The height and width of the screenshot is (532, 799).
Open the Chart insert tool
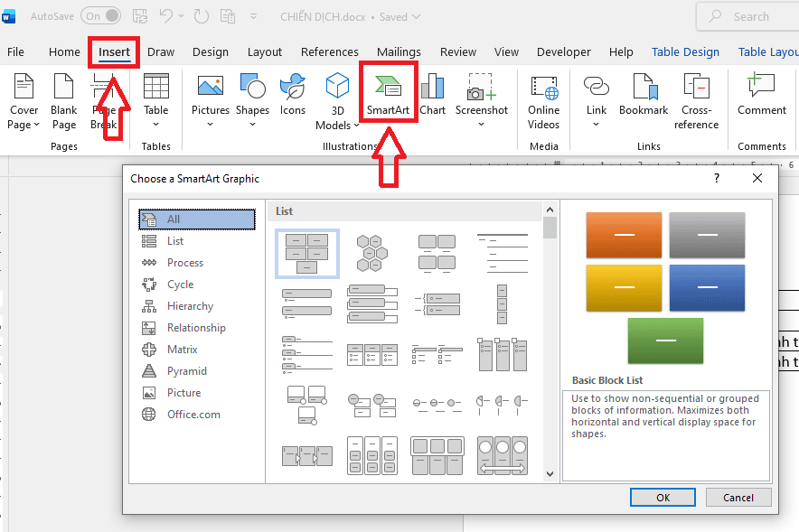coord(432,95)
